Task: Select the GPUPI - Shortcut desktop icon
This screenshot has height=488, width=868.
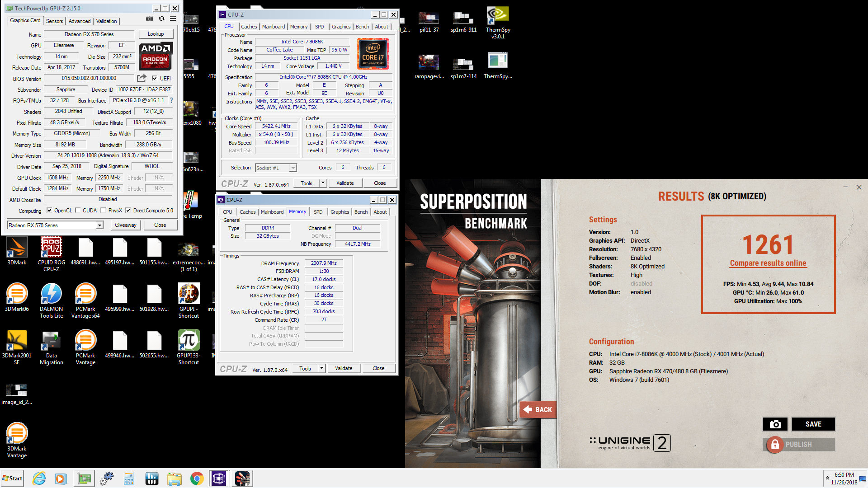Action: [x=189, y=301]
